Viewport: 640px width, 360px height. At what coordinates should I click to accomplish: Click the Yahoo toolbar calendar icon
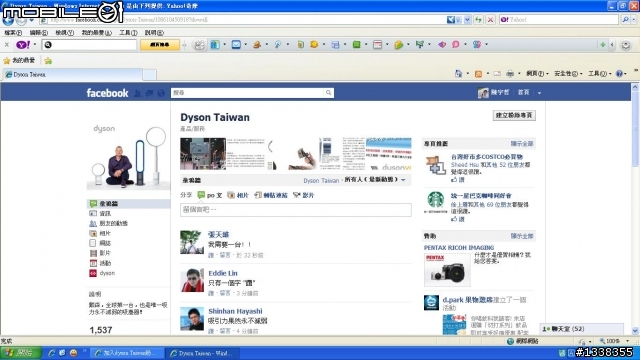378,44
